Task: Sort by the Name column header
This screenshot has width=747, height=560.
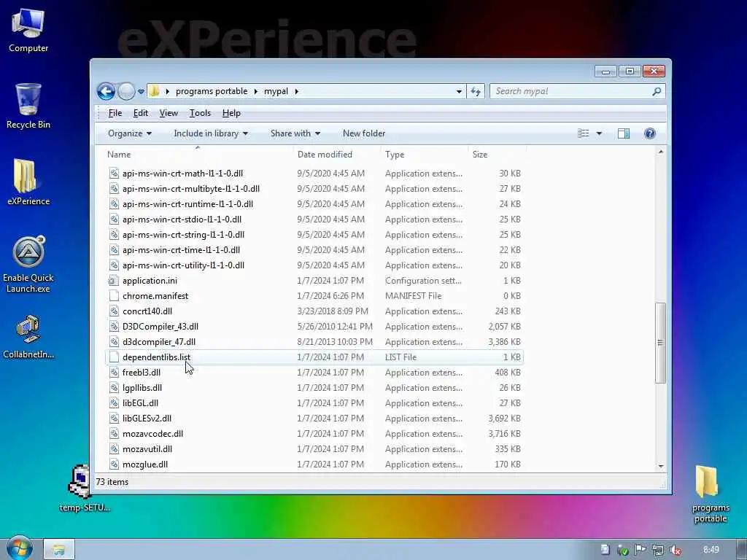Action: [198, 155]
